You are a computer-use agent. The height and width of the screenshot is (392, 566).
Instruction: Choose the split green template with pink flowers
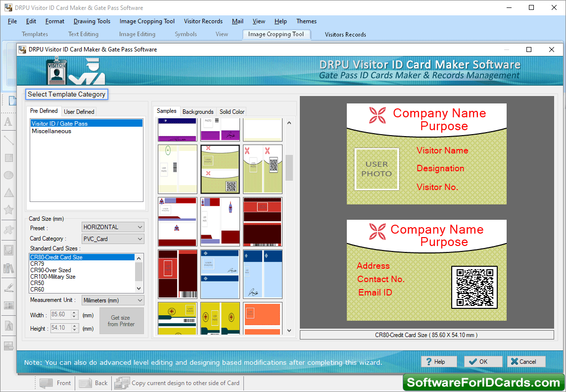coord(262,169)
